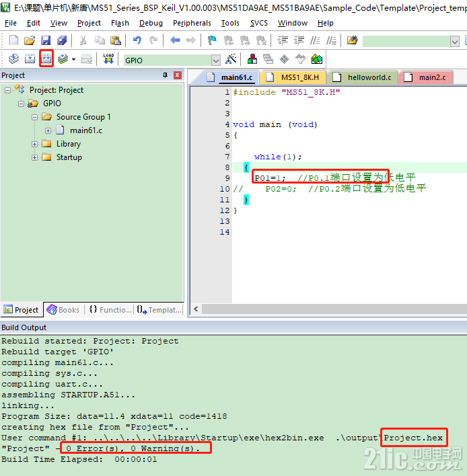Viewport: 467px width, 476px height.
Task: Collapse the Project: Project tree node
Action: click(7, 90)
